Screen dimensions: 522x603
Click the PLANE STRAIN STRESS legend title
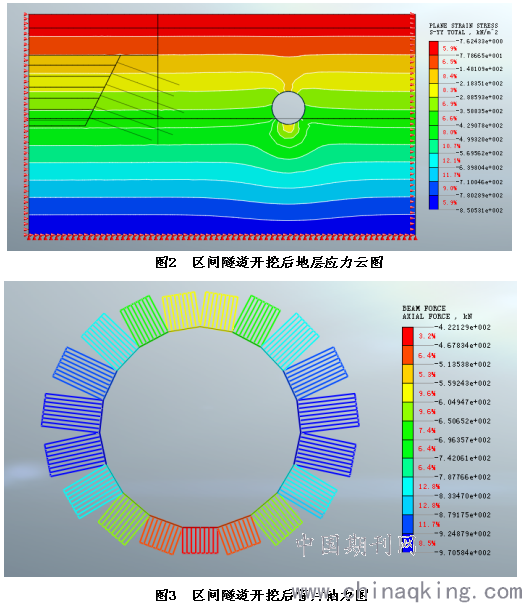coord(464,25)
